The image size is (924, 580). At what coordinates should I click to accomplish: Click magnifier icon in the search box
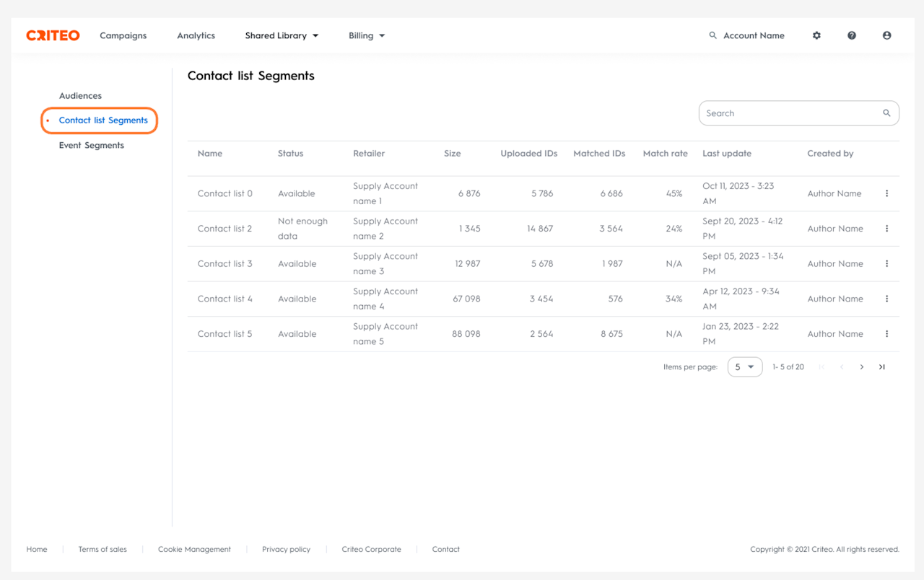886,113
